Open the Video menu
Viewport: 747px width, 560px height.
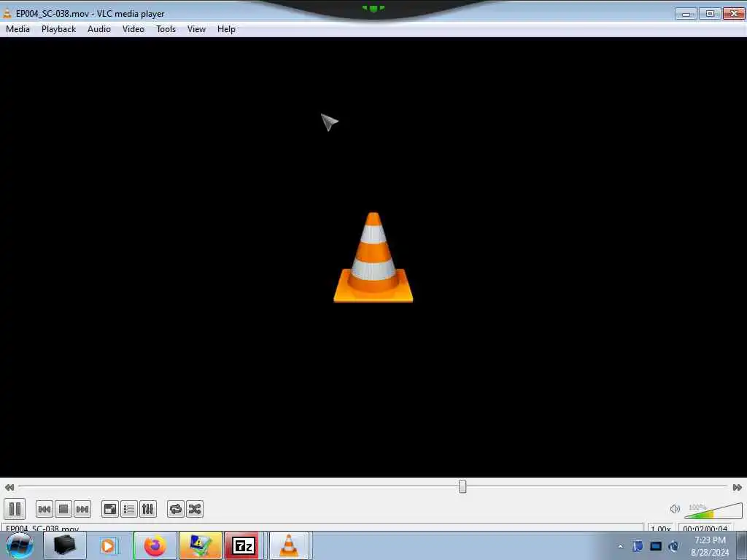point(133,29)
